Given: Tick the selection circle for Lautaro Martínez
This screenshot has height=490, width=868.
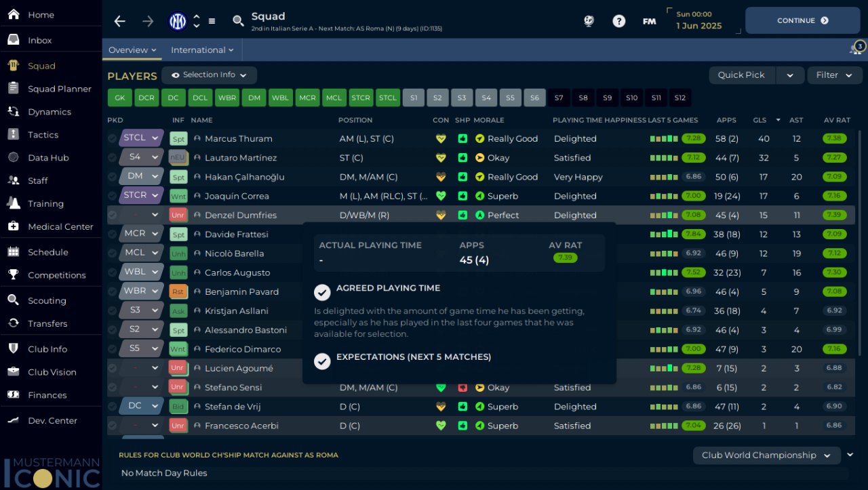Looking at the screenshot, I should pos(112,158).
